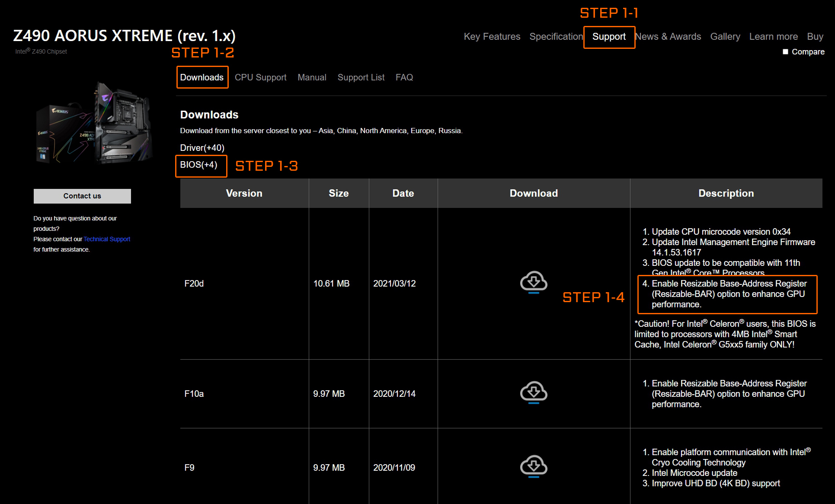This screenshot has width=835, height=504.
Task: Click the Downloads section heading
Action: [209, 115]
